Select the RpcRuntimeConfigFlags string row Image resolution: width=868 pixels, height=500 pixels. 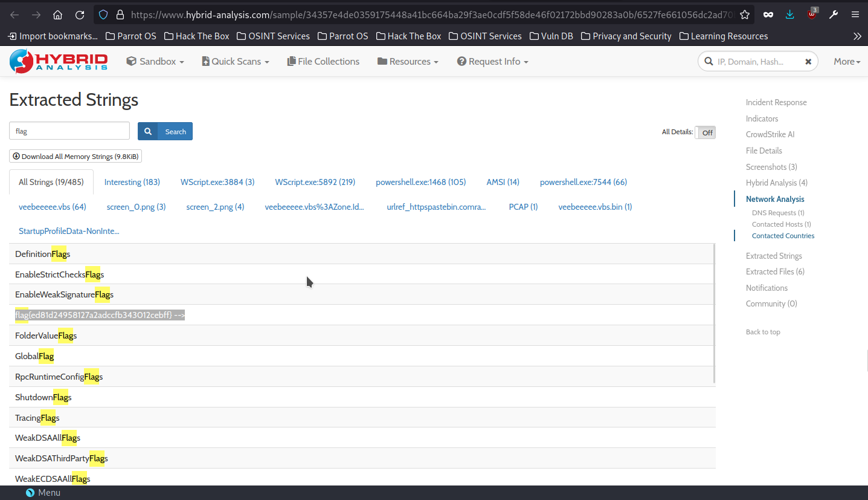coord(362,377)
